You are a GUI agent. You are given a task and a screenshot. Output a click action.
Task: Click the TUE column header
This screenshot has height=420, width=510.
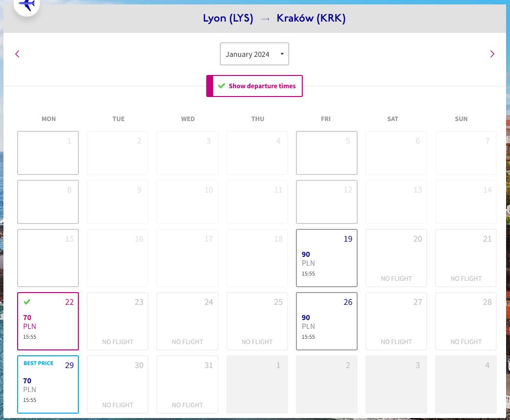tap(119, 119)
